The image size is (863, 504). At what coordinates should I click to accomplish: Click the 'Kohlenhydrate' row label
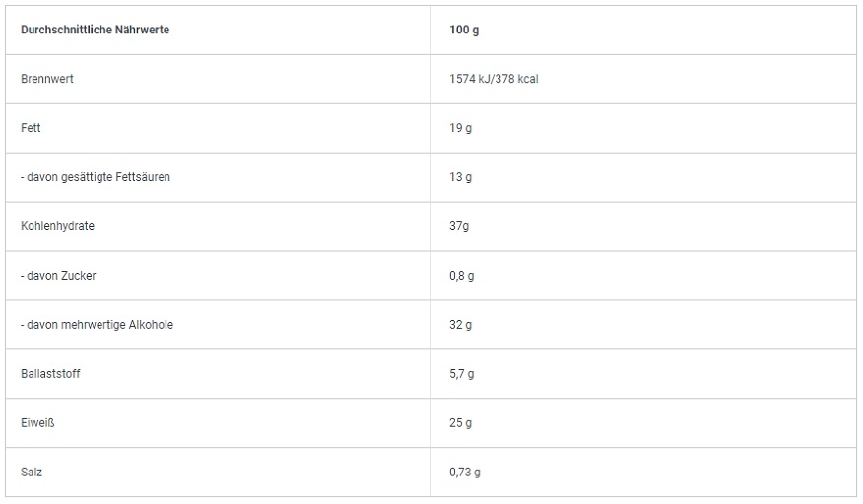(57, 226)
